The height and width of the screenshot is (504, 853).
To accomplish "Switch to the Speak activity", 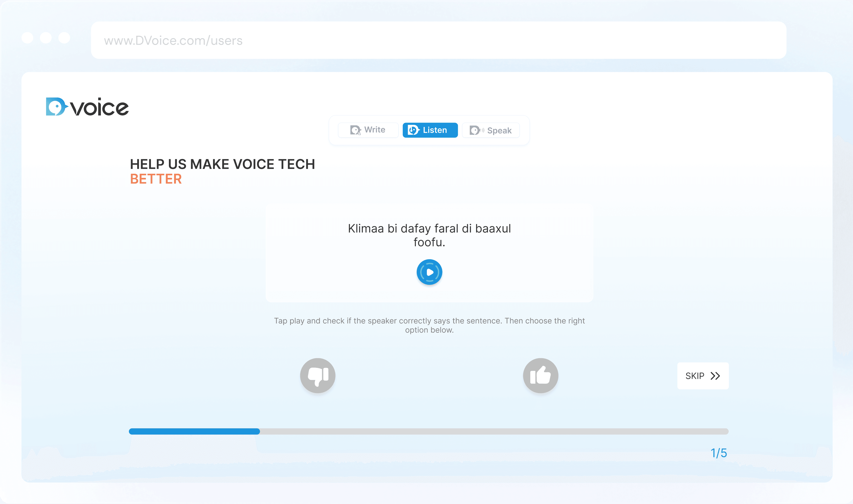I will (490, 130).
